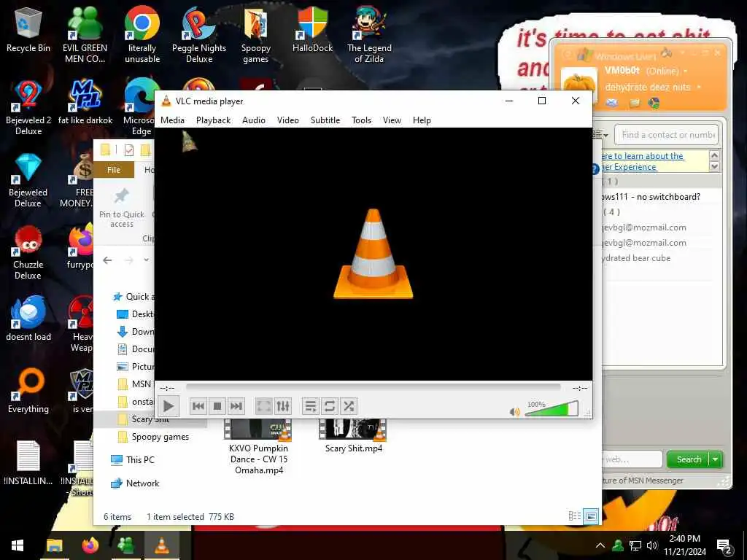Click Pin to Quick access in Explorer ribbon

point(122,208)
